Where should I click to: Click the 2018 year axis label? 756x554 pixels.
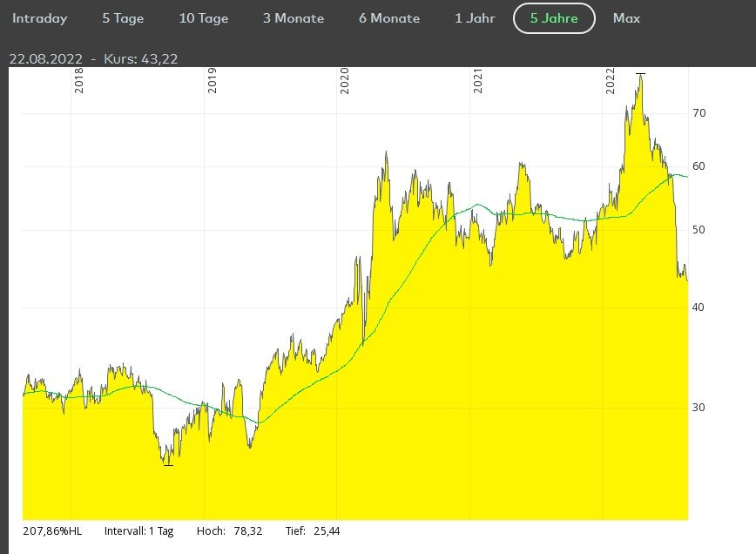(x=78, y=80)
